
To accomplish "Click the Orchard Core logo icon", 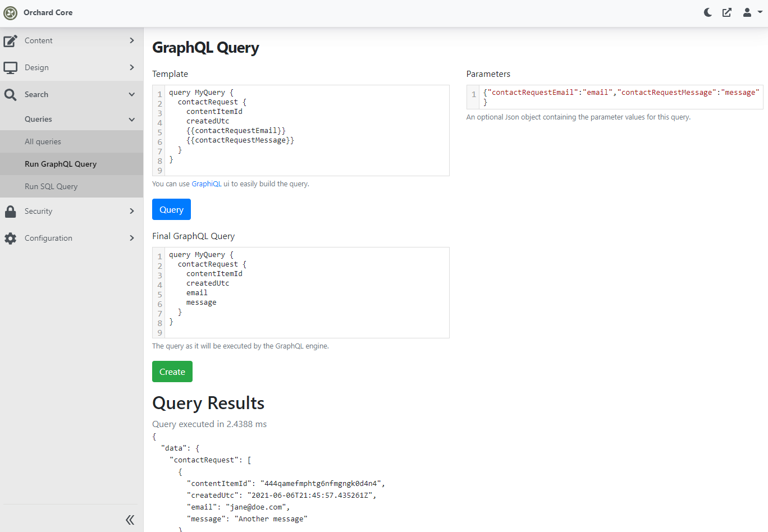I will pyautogui.click(x=10, y=12).
